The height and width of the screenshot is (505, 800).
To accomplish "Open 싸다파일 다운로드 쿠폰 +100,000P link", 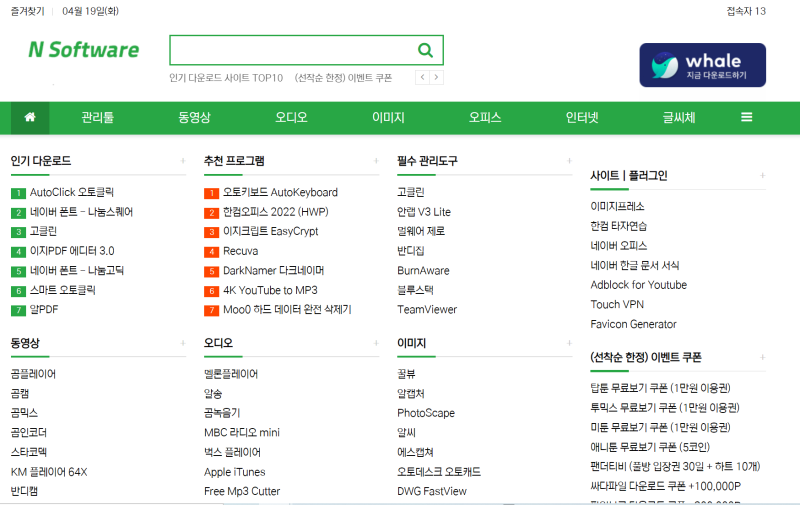I will point(666,486).
